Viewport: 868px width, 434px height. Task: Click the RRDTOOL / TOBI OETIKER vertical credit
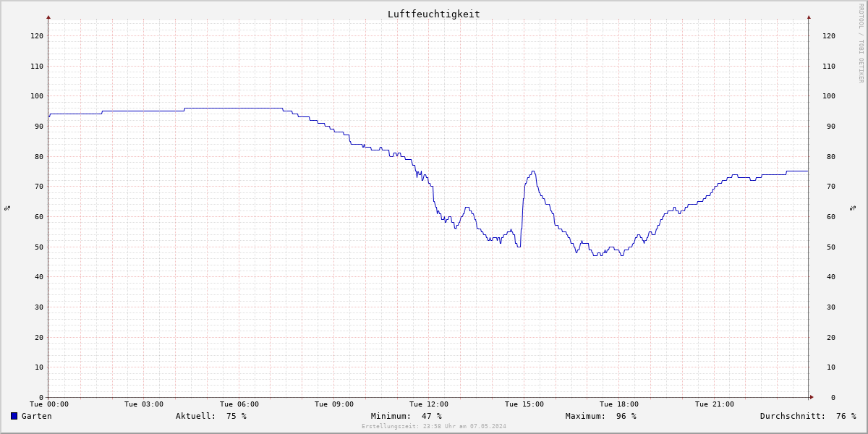coord(861,43)
